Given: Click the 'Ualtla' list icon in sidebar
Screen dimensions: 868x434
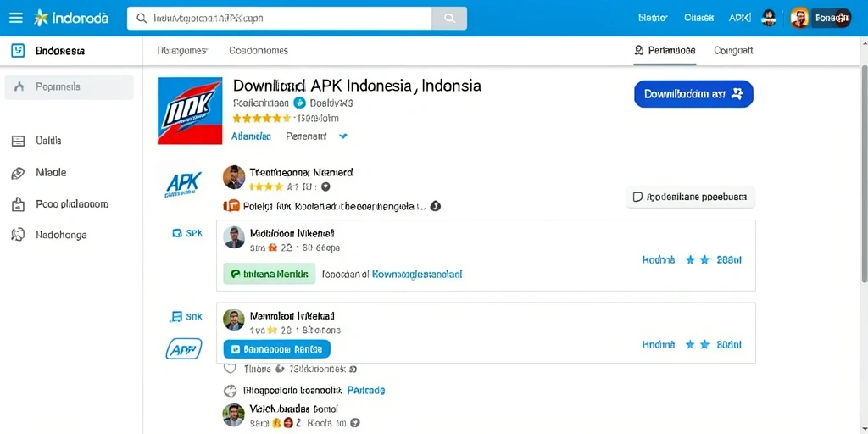Looking at the screenshot, I should point(19,141).
